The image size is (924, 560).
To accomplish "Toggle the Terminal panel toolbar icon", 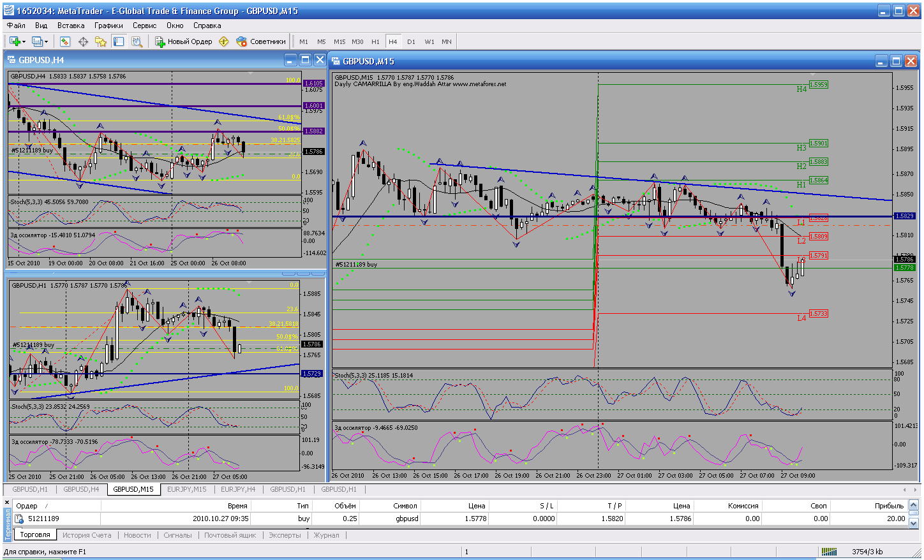I will coord(119,41).
